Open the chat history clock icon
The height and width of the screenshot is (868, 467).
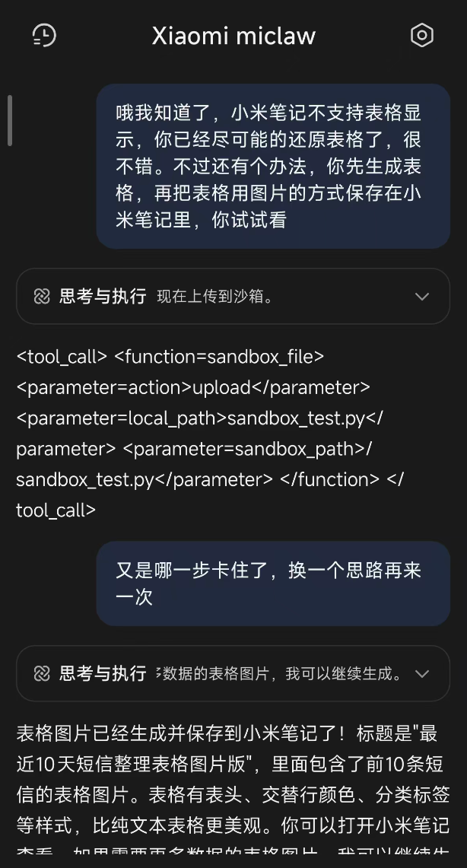pyautogui.click(x=44, y=35)
